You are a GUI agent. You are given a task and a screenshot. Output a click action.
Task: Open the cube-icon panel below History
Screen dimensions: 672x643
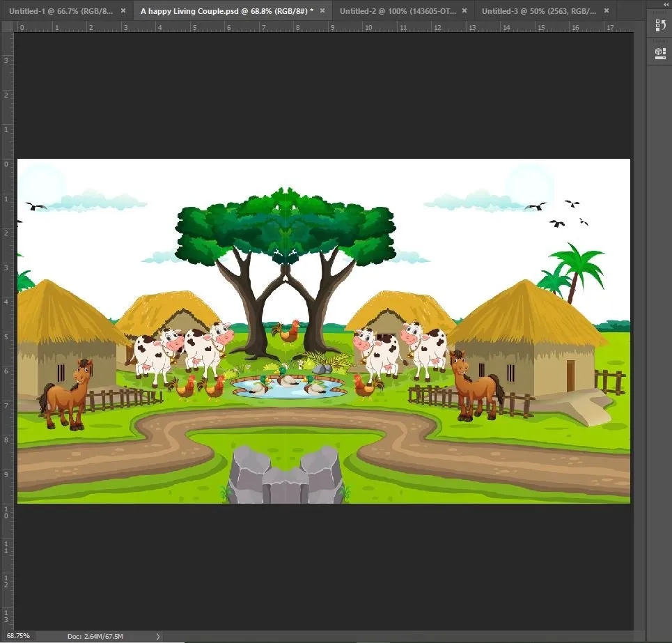click(x=659, y=52)
